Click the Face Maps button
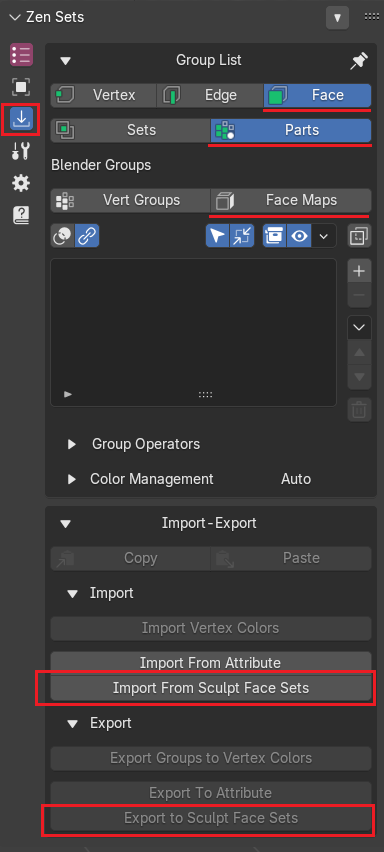 pyautogui.click(x=291, y=200)
